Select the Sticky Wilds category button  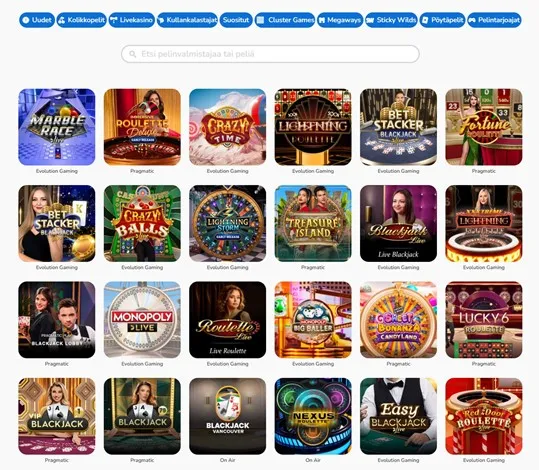tap(391, 20)
